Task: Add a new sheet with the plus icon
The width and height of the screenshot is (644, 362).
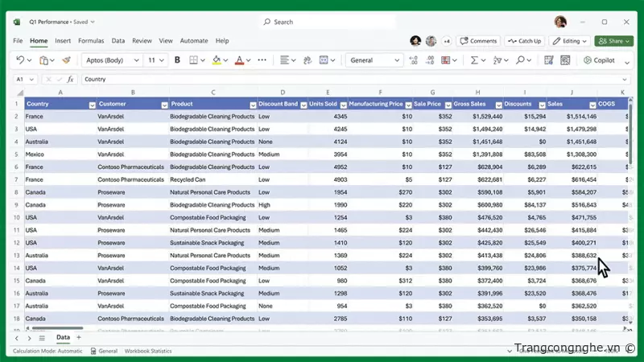Action: (x=78, y=338)
